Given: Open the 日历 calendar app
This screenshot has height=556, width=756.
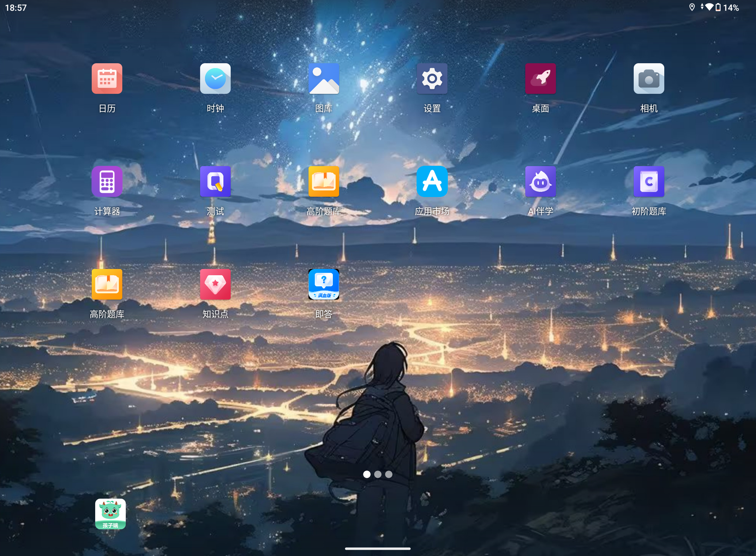Looking at the screenshot, I should pos(107,79).
